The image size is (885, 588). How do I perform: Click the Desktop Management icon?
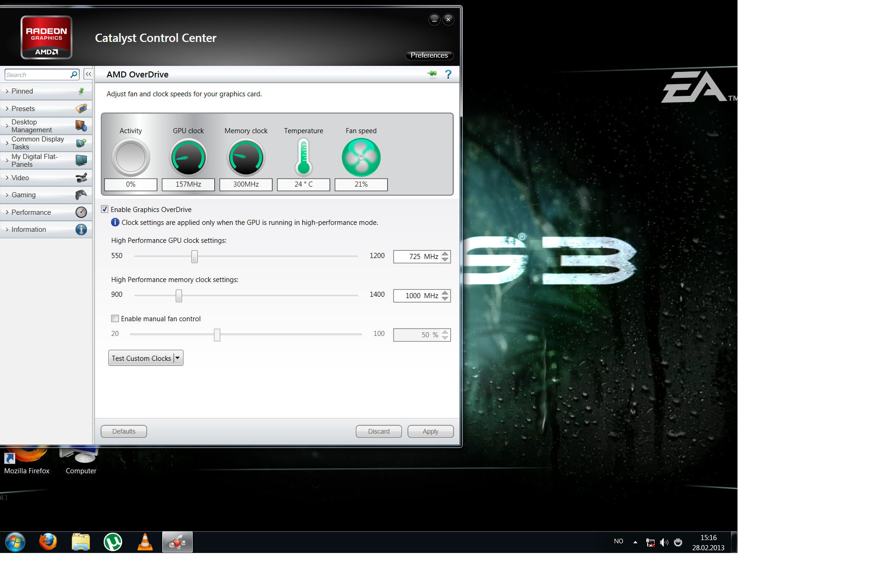81,126
